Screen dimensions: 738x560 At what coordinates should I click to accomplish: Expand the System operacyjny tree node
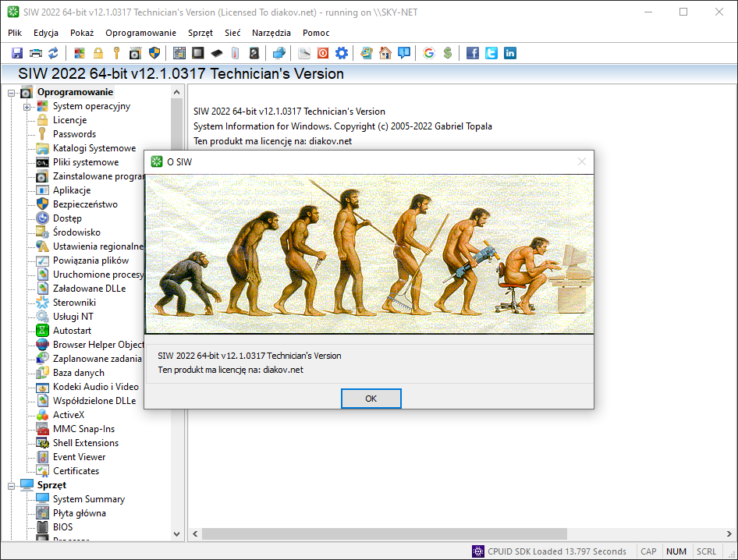coord(27,107)
